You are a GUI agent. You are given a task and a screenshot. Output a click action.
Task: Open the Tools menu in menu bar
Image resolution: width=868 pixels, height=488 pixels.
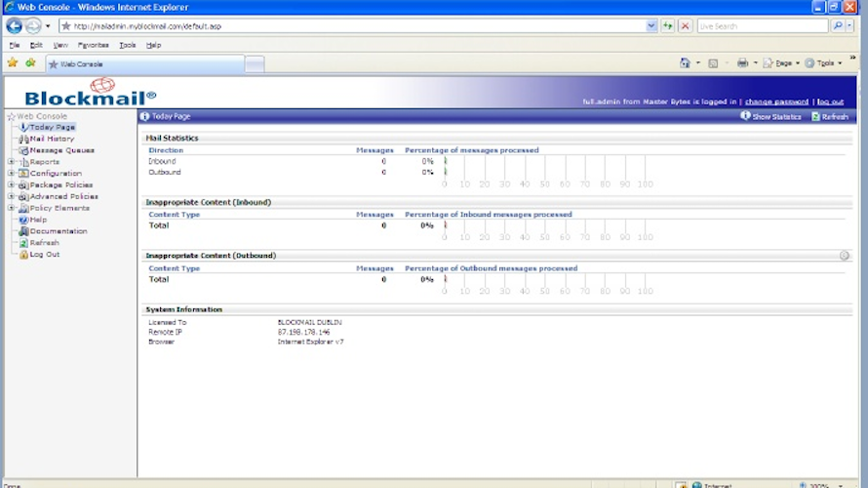127,45
